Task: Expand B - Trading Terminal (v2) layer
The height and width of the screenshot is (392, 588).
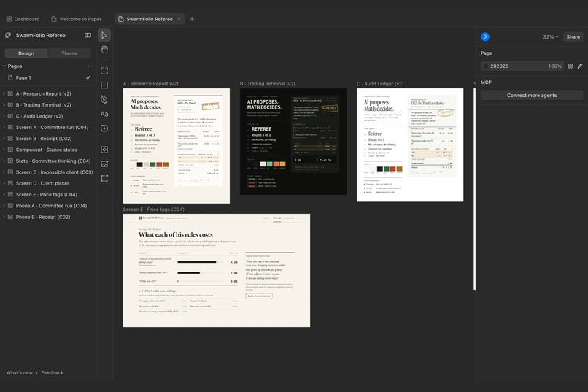Action: tap(4, 105)
